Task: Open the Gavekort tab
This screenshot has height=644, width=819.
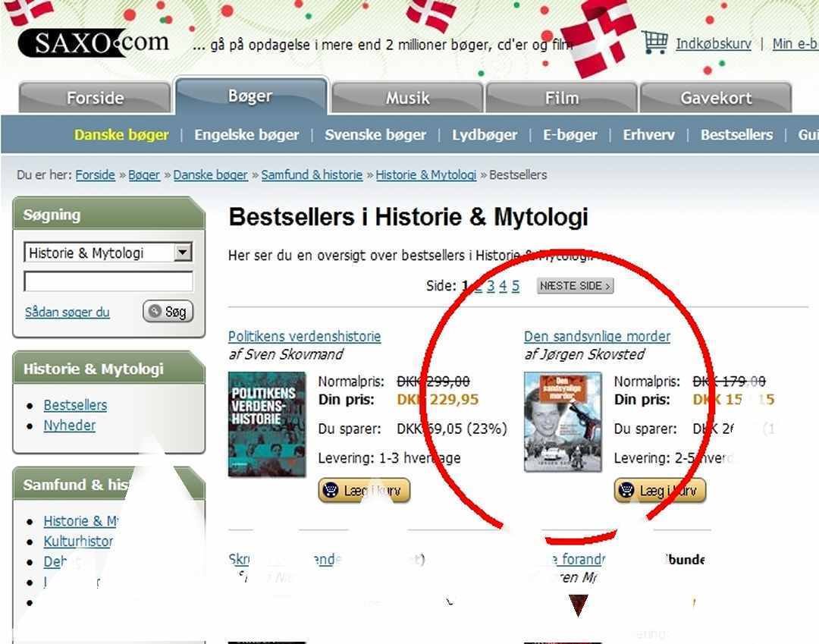Action: click(x=716, y=98)
